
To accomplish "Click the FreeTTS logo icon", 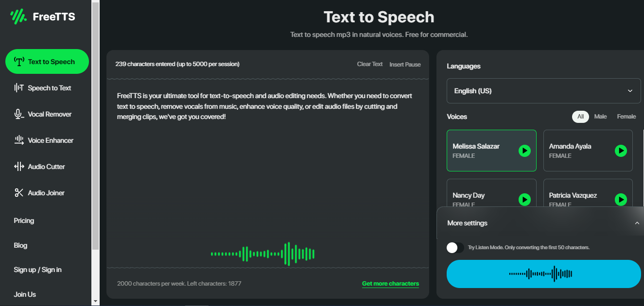I will tap(17, 16).
